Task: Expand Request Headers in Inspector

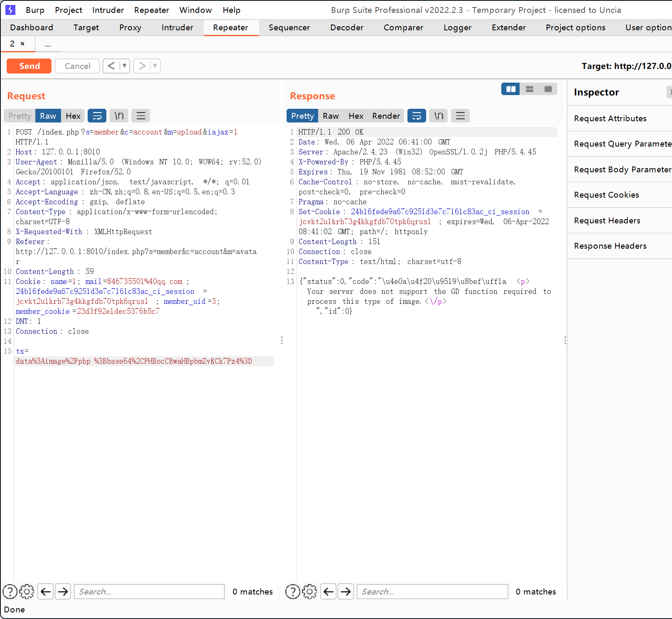Action: point(620,220)
